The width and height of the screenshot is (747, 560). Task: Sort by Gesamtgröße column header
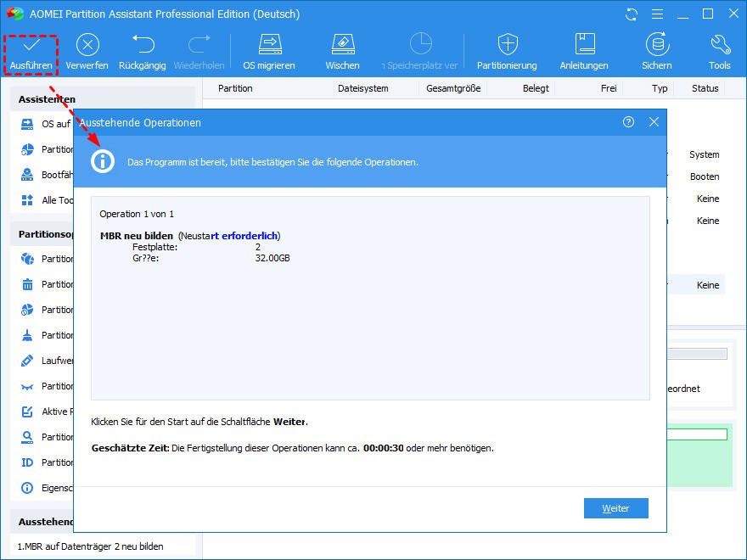point(453,88)
